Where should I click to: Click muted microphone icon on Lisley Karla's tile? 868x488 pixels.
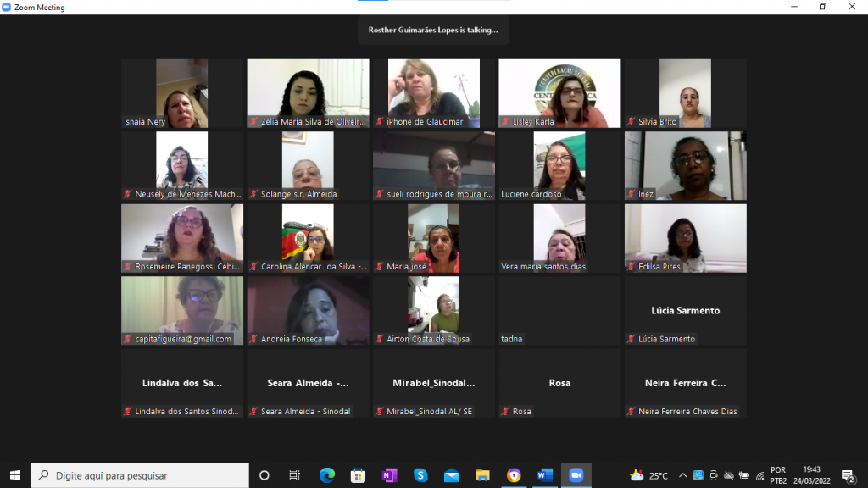coord(505,122)
